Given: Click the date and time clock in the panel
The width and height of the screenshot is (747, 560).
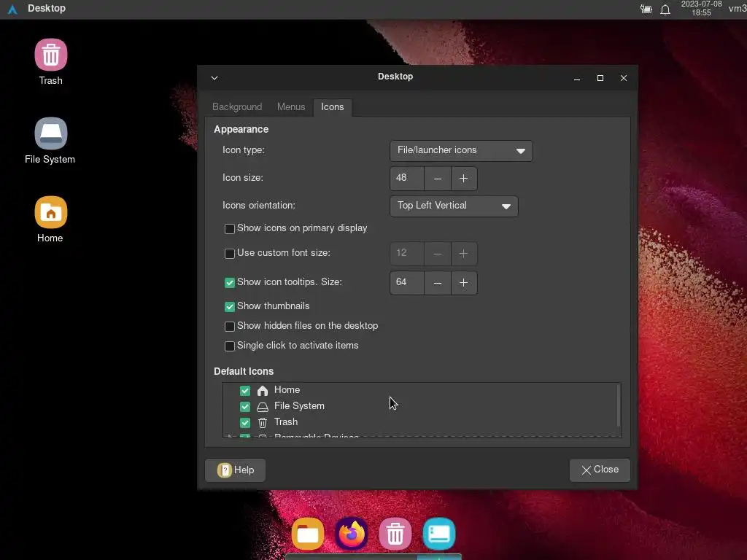Looking at the screenshot, I should pyautogui.click(x=701, y=8).
